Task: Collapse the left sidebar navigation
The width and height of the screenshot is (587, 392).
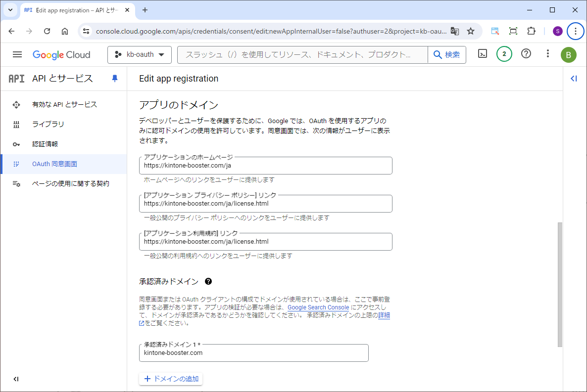Action: (16, 379)
